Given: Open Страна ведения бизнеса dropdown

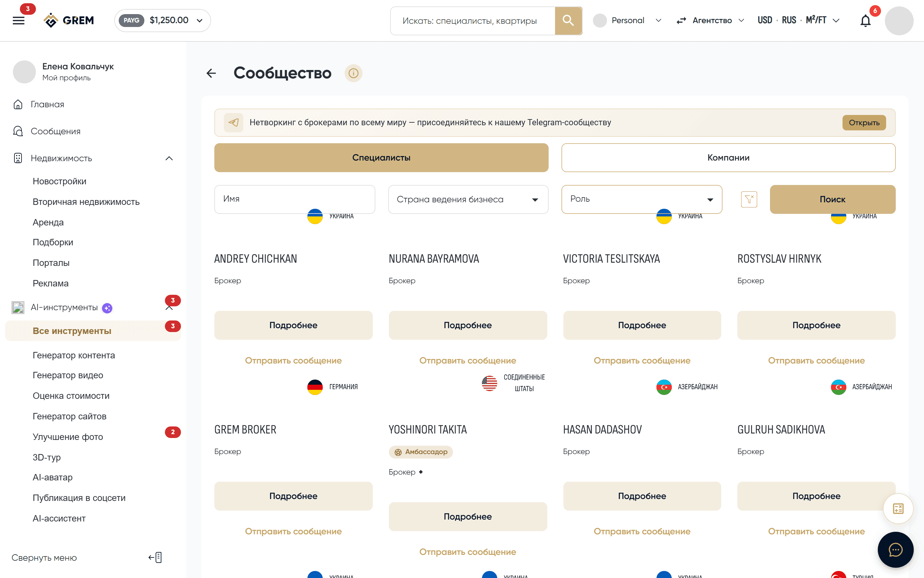Looking at the screenshot, I should click(x=468, y=199).
